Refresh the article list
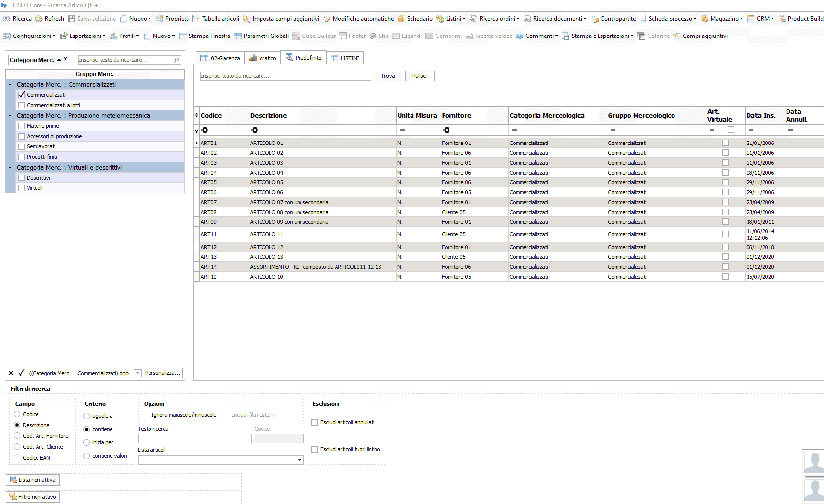Viewport: 824px width, 504px height. coord(49,19)
